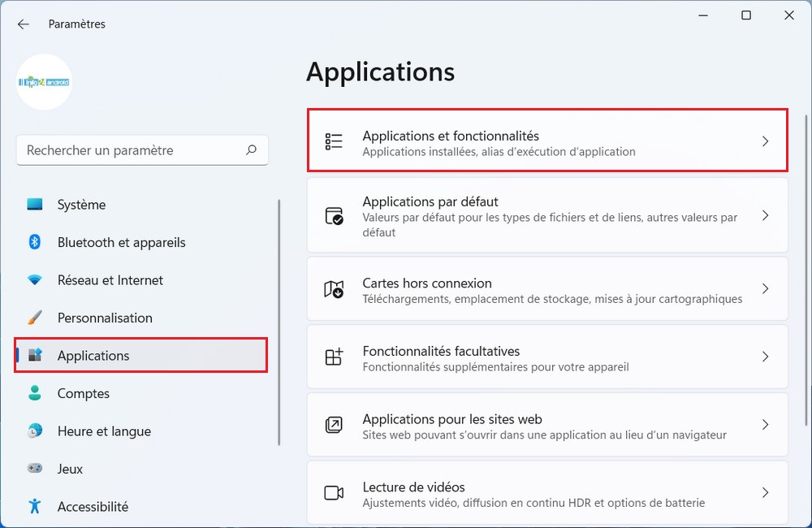The image size is (812, 528).
Task: Click the Réseau et Internet wifi icon
Action: 35,280
